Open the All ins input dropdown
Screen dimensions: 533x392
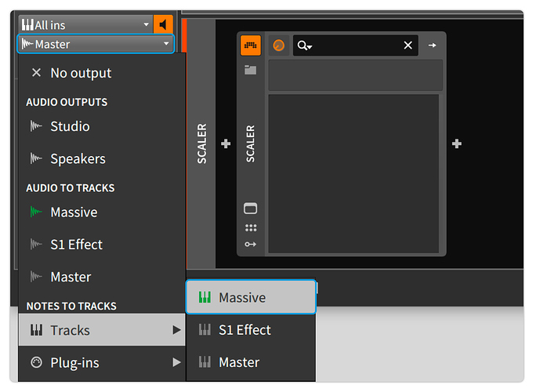point(85,24)
